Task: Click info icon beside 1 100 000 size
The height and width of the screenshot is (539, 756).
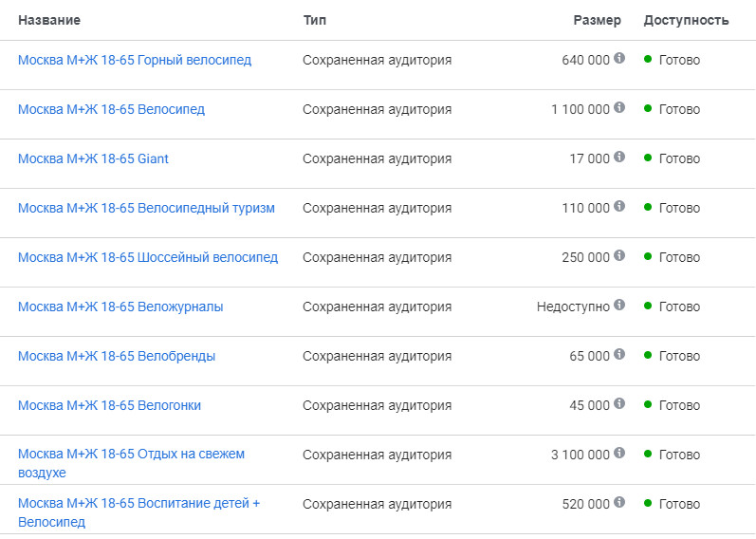Action: click(x=619, y=108)
